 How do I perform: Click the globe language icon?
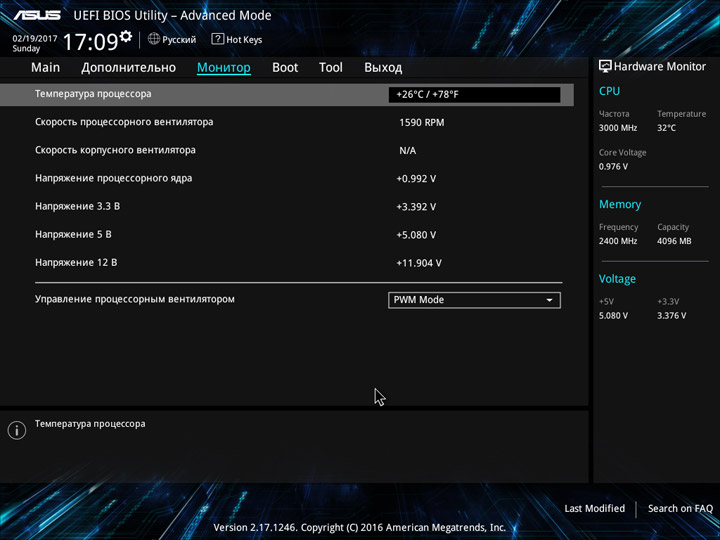coord(154,39)
